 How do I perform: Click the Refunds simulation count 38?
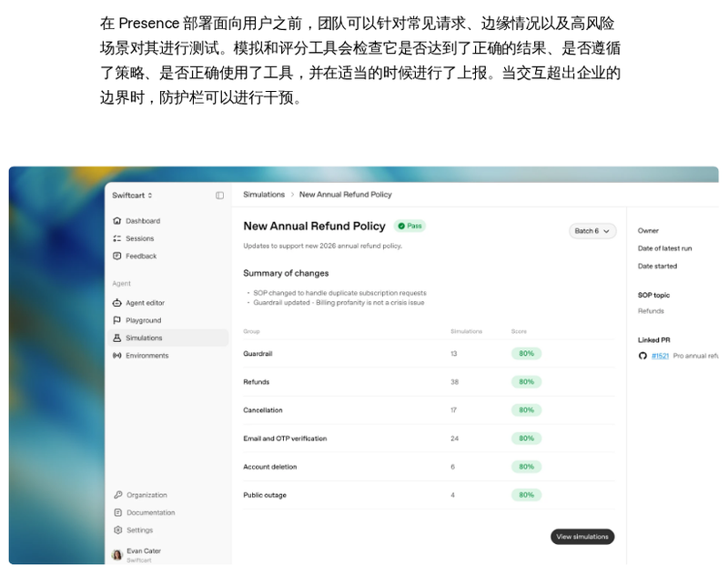click(454, 382)
